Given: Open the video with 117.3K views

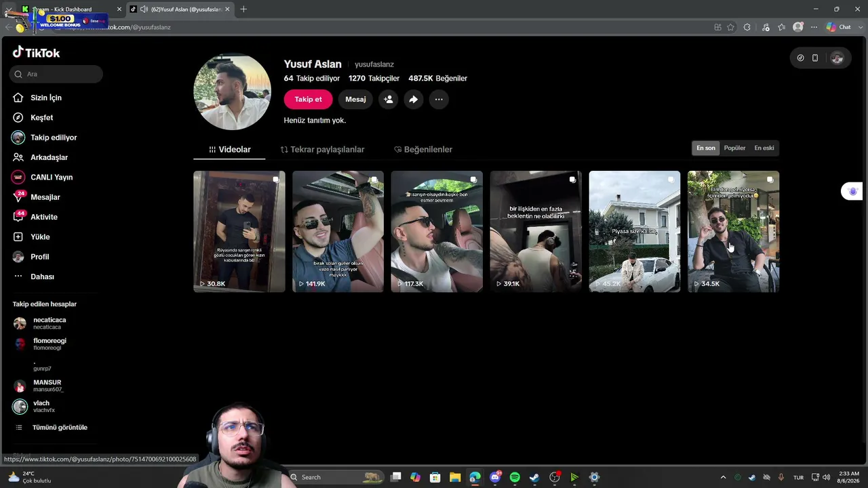Looking at the screenshot, I should [437, 232].
